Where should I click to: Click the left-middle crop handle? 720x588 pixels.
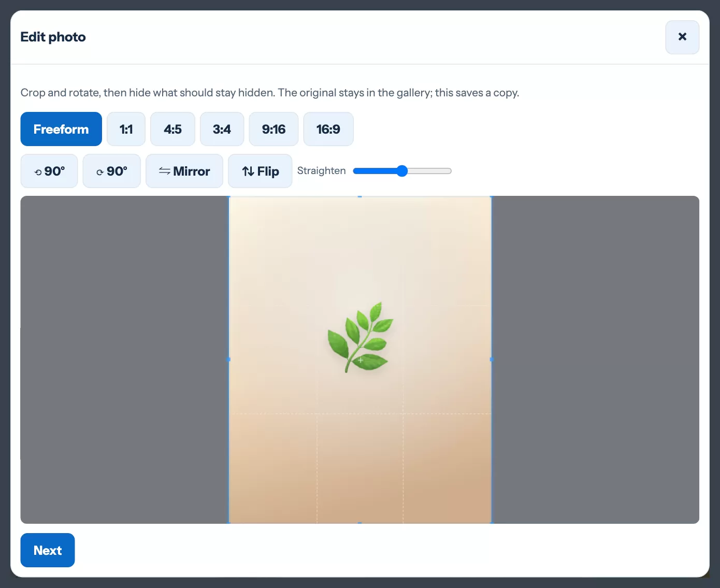tap(229, 359)
